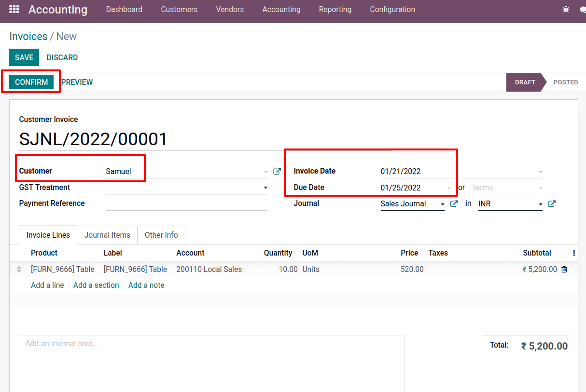586x392 pixels.
Task: Click the Payment Reference input field
Action: click(187, 203)
